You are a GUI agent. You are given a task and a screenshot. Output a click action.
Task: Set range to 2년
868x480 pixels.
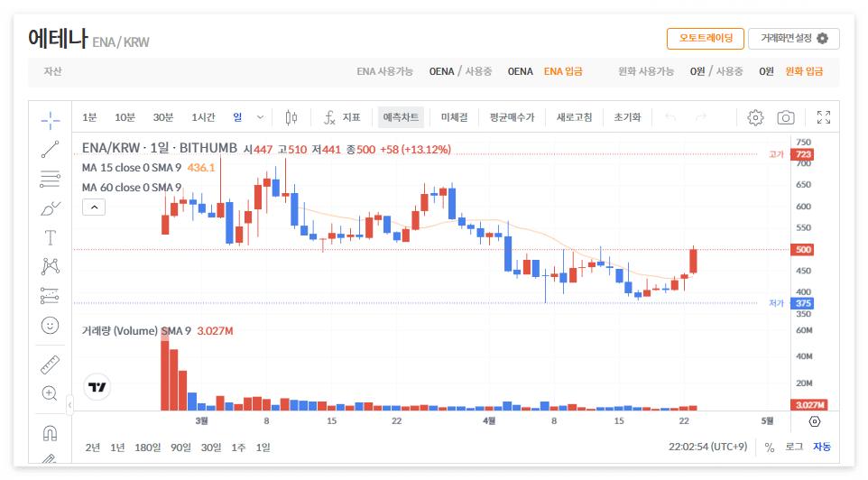click(x=92, y=448)
